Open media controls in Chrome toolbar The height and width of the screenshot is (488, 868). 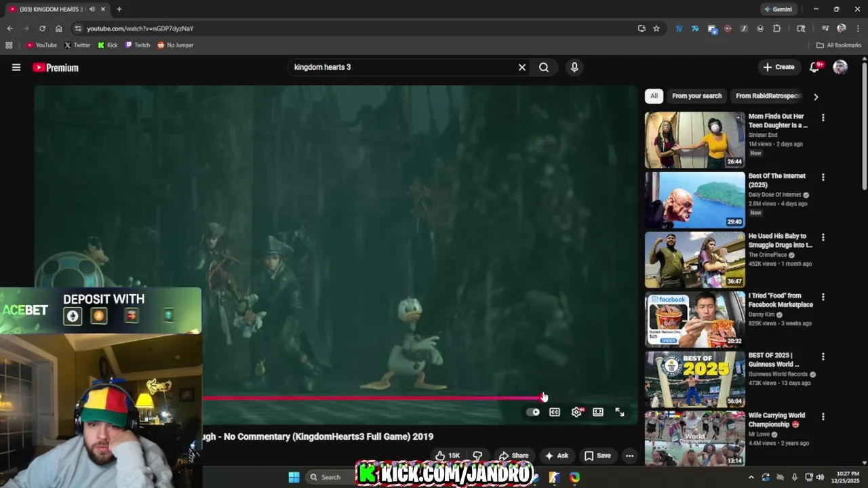click(825, 28)
